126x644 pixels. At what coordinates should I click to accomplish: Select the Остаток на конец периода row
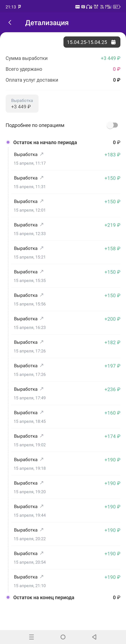point(63,597)
